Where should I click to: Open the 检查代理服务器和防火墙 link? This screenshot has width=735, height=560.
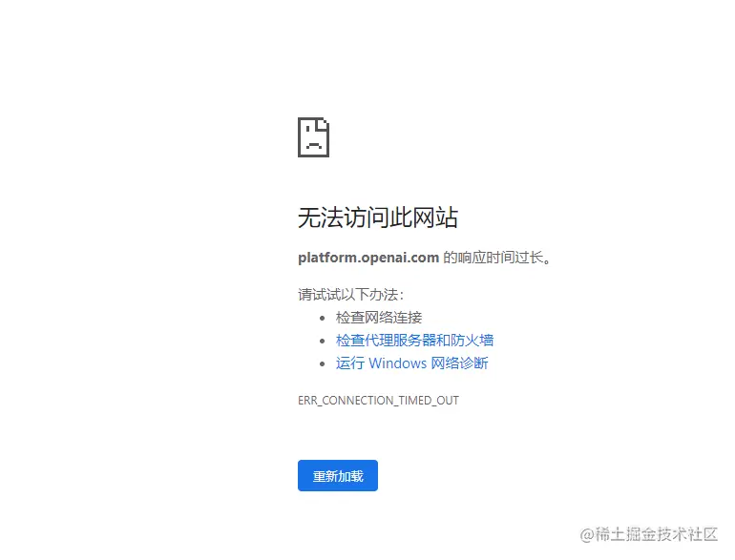(x=414, y=341)
